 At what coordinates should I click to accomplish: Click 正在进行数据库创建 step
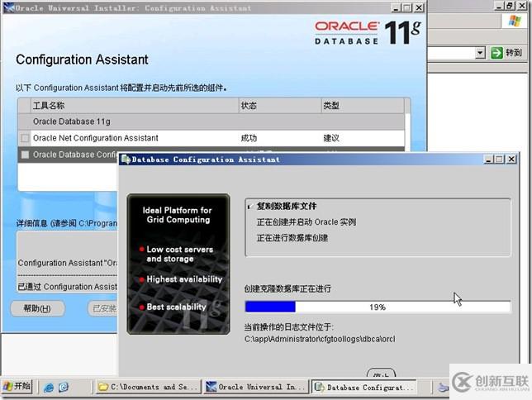292,238
